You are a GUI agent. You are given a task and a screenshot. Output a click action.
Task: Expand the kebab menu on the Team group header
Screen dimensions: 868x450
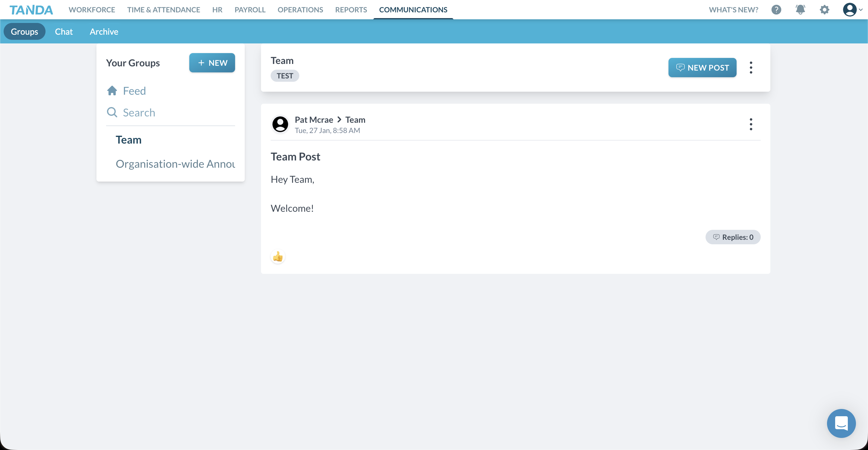coord(751,68)
